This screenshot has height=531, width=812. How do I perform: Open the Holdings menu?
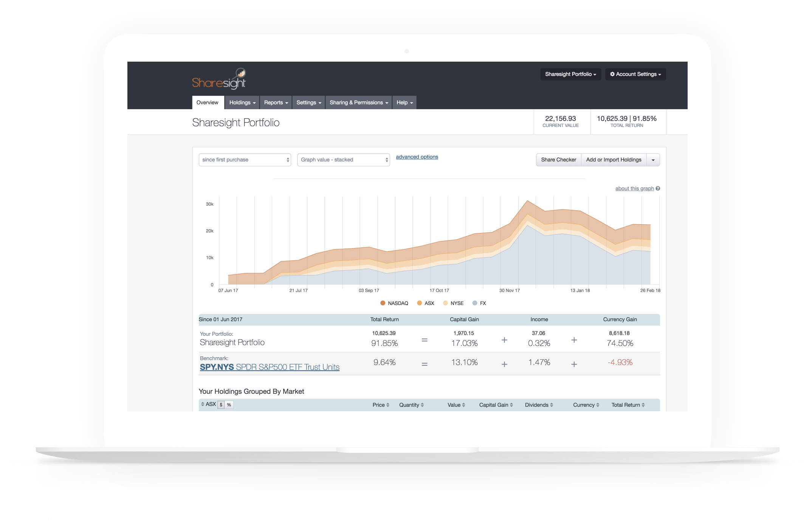[x=242, y=102]
